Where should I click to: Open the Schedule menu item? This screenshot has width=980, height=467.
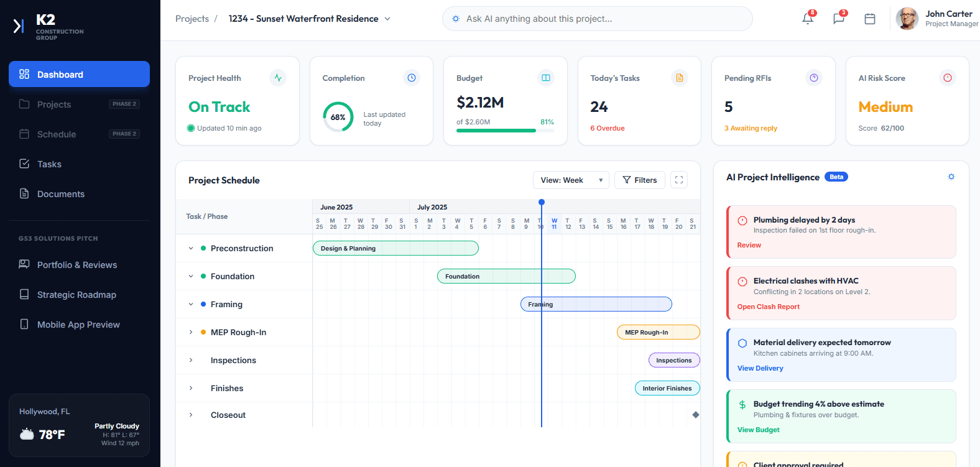(79, 134)
